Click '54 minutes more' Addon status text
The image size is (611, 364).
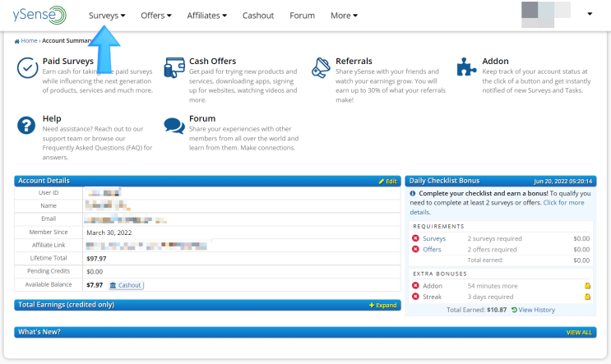pos(493,286)
